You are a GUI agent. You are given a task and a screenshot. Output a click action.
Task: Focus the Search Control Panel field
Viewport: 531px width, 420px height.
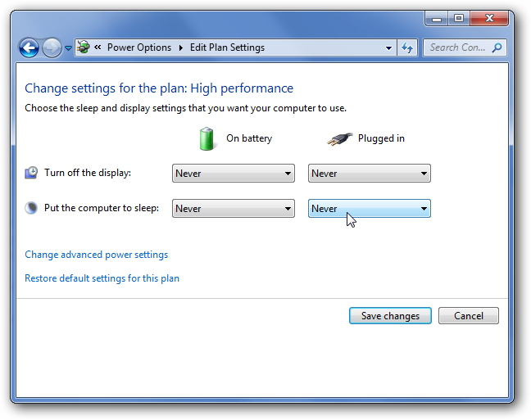click(465, 47)
